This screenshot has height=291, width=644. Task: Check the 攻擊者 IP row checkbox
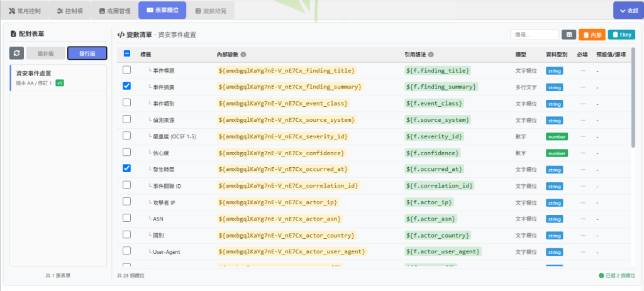[127, 202]
